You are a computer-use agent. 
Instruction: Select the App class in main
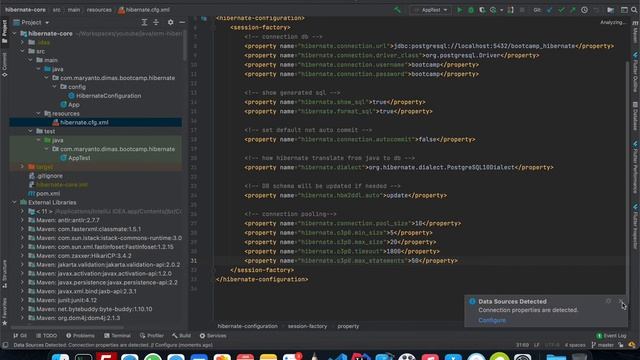point(70,104)
